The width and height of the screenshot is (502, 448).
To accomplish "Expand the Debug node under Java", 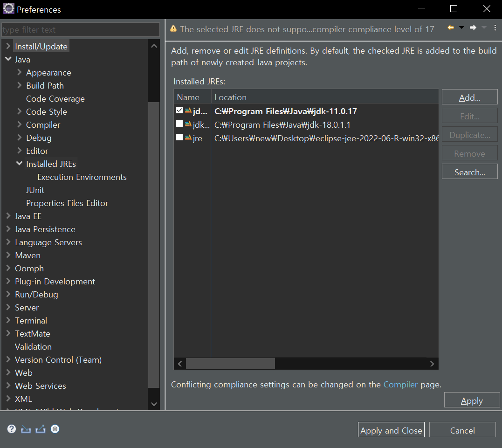I will click(x=20, y=138).
